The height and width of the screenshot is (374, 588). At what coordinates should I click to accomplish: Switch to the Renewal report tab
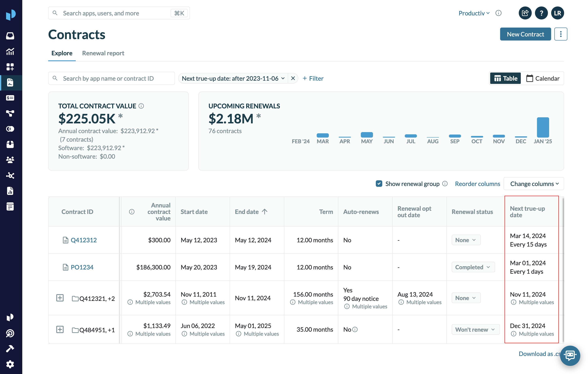point(103,53)
